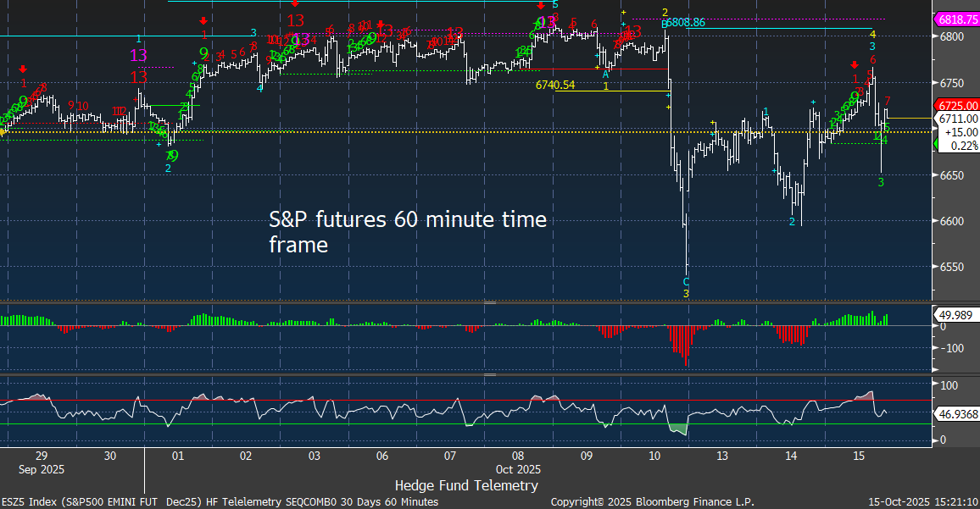Click divider handle above the oscillator panel

[x=489, y=374]
